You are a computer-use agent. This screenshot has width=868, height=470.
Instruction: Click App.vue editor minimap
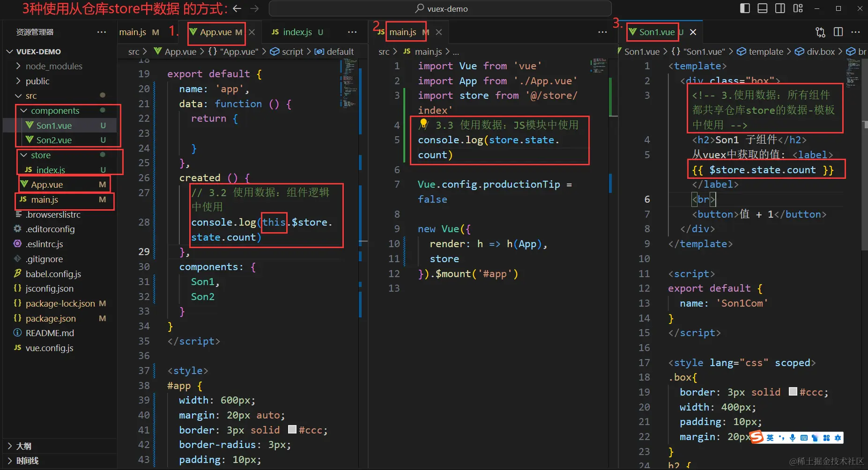(349, 84)
